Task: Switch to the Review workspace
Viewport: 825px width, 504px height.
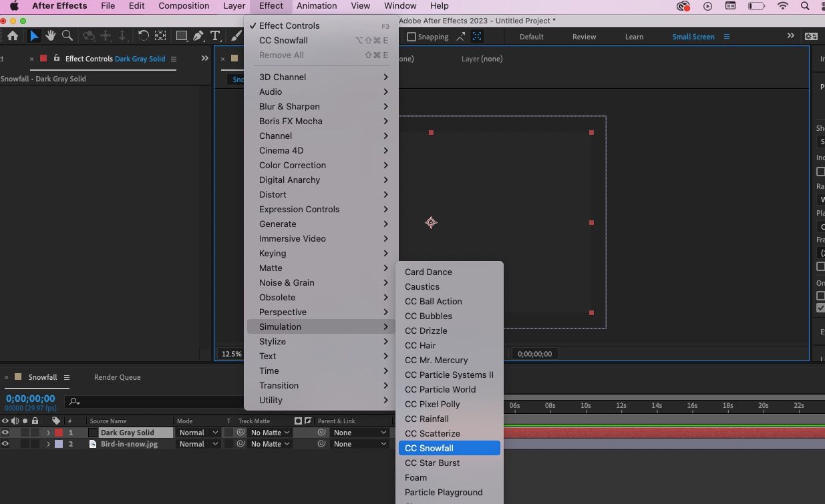Action: (x=584, y=37)
